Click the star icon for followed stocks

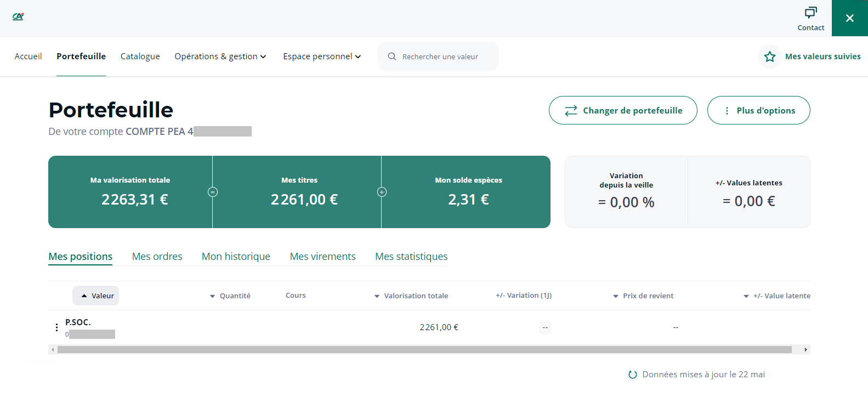[x=770, y=56]
